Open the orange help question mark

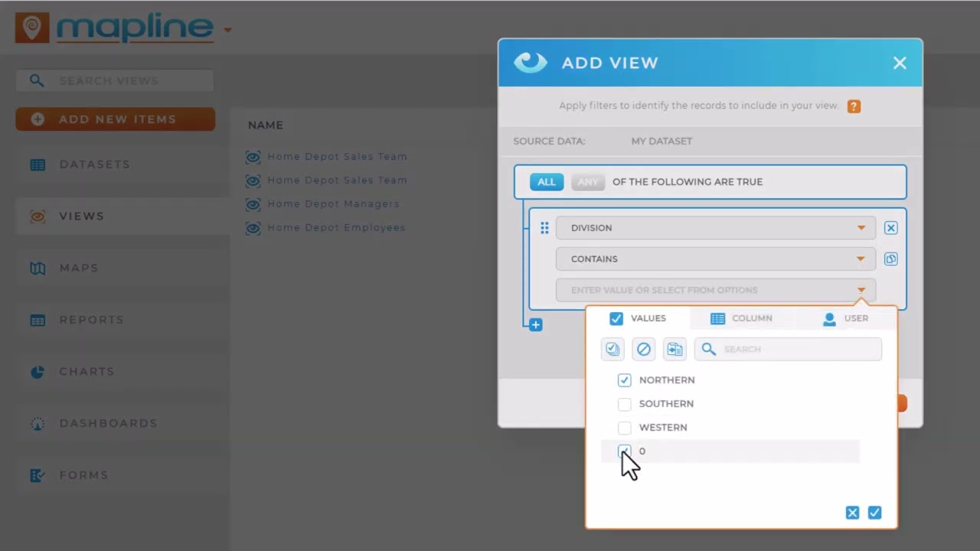tap(854, 106)
